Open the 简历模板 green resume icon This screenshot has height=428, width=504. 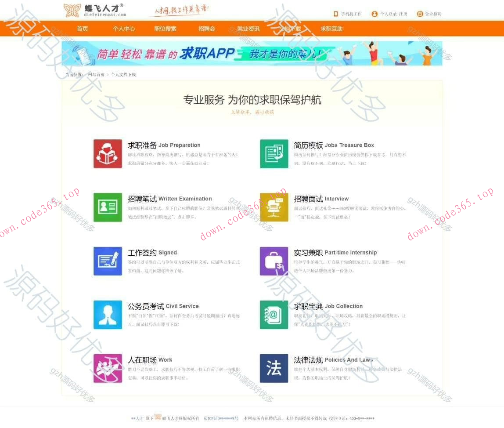pos(274,153)
